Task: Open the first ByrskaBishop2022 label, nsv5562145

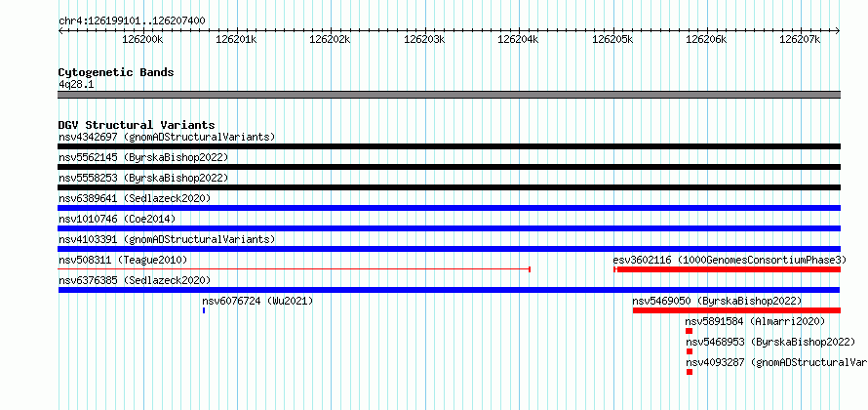Action: 143,157
